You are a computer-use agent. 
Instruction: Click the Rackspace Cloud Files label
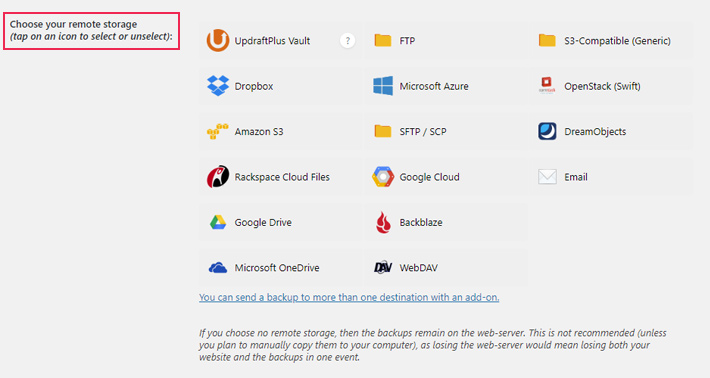click(x=282, y=177)
